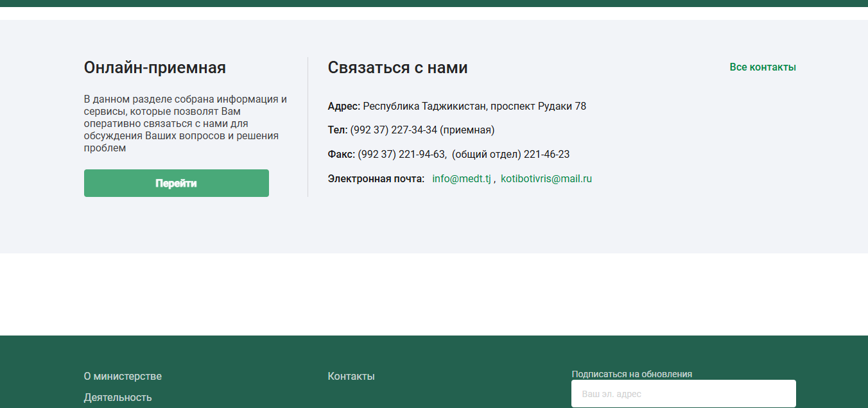Click the Электронная почта label
868x408 pixels.
click(376, 179)
